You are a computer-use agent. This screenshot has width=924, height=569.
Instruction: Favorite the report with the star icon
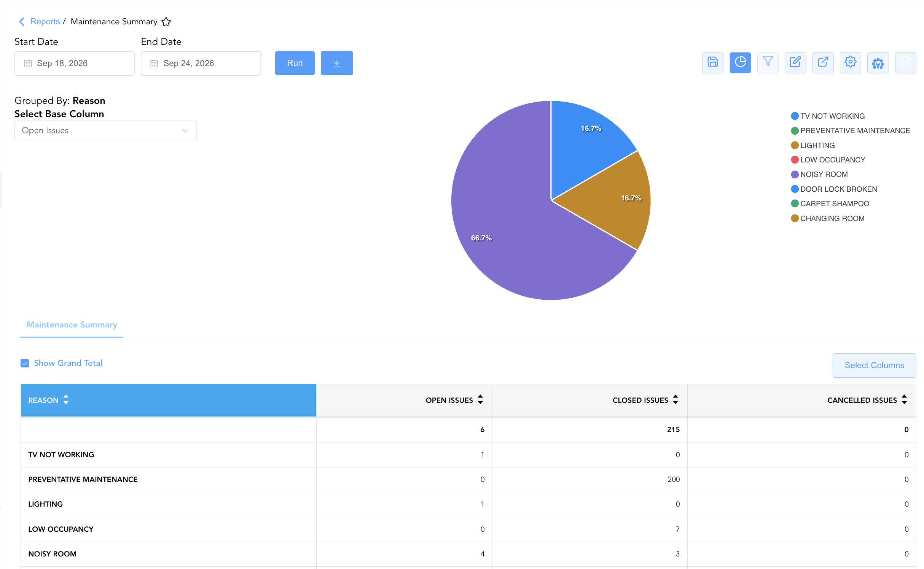166,22
